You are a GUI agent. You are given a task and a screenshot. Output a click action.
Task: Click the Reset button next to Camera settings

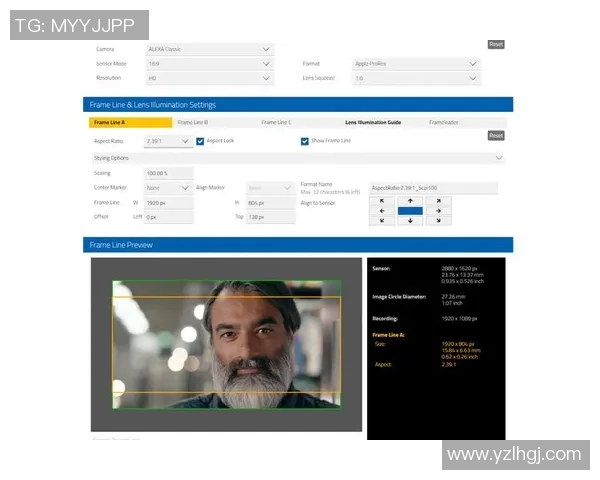(x=495, y=44)
